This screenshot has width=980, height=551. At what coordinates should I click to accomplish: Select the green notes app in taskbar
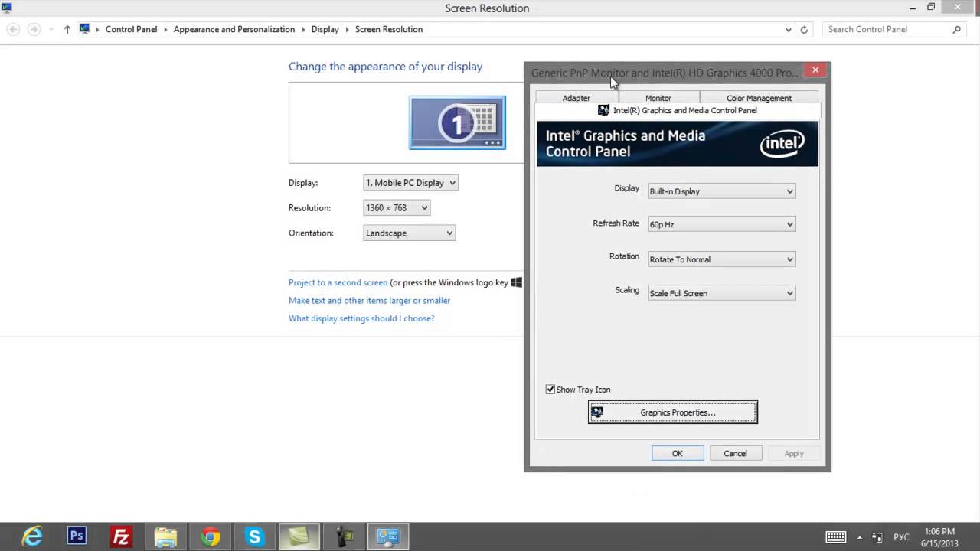click(x=299, y=536)
